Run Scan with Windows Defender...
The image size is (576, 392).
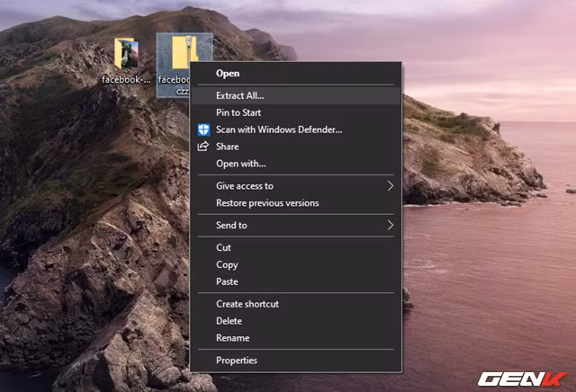(279, 129)
